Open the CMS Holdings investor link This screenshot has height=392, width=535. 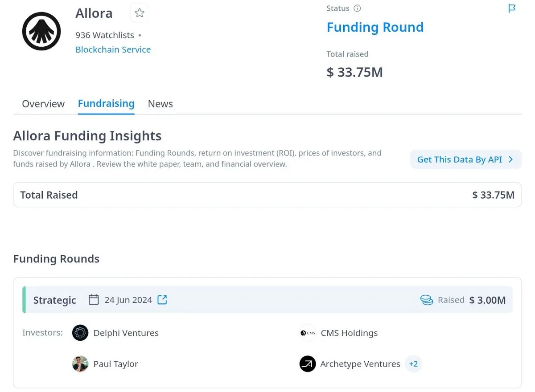[x=349, y=333]
